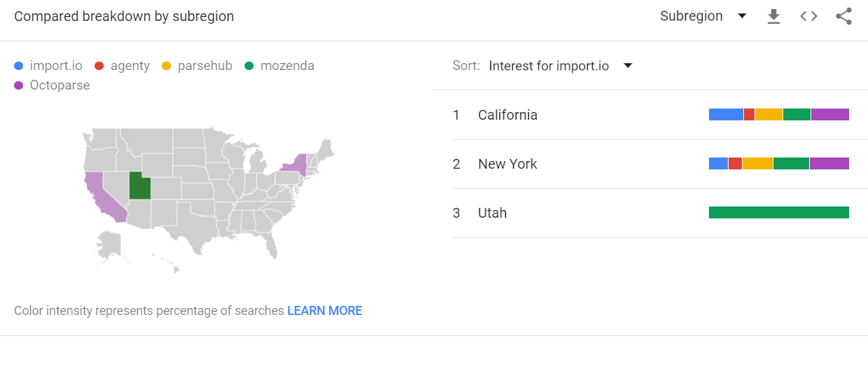Image resolution: width=868 pixels, height=378 pixels.
Task: Click the dropdown arrow beside Subregion
Action: pos(742,16)
